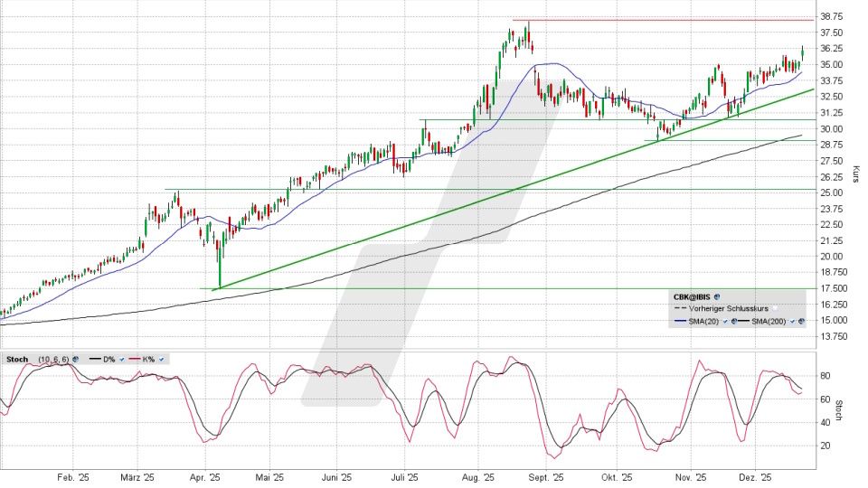Click the blue SMA(20) line swatch in legend
This screenshot has width=868, height=488.
[x=680, y=322]
